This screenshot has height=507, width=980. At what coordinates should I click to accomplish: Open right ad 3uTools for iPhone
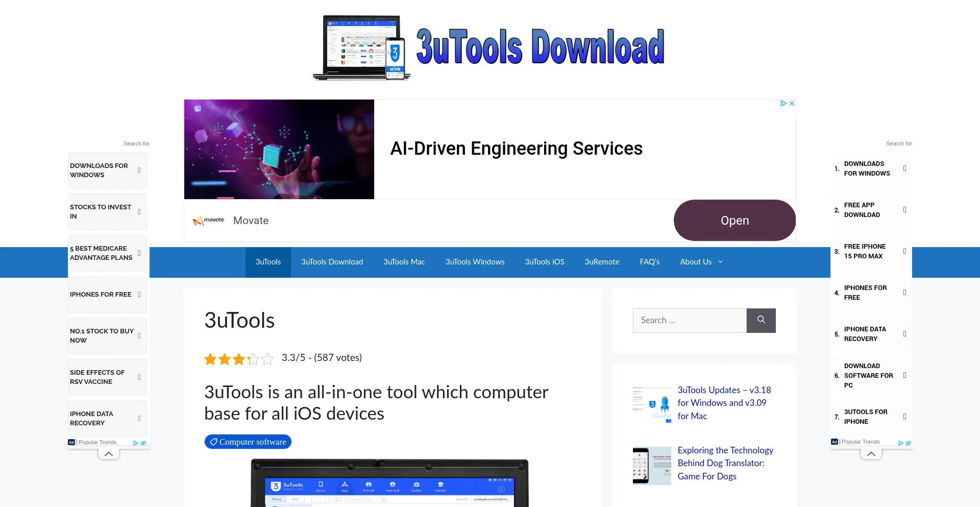[871, 417]
